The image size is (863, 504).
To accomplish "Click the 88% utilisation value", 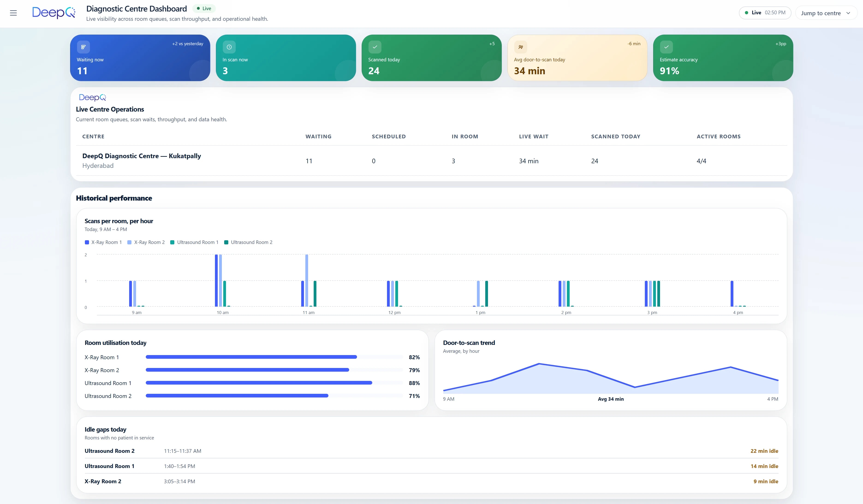I will coord(414,383).
